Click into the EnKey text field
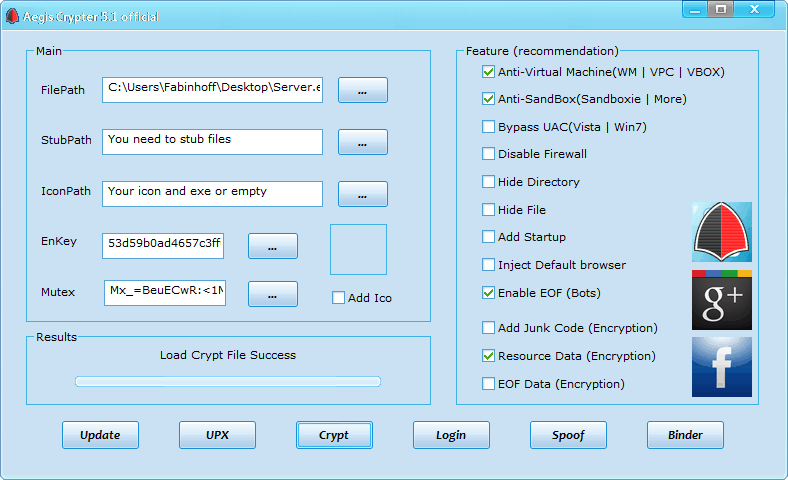Viewport: 788px width, 480px height. pos(163,246)
